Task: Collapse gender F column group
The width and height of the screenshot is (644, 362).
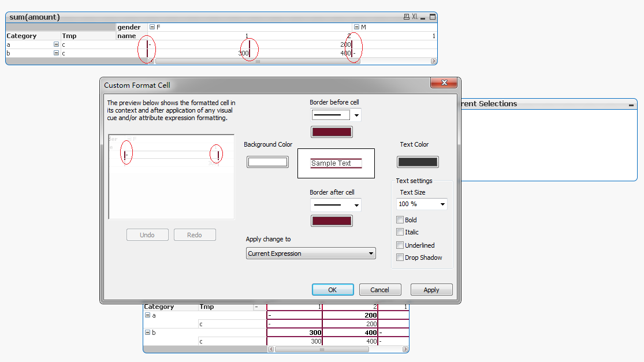Action: [x=152, y=27]
